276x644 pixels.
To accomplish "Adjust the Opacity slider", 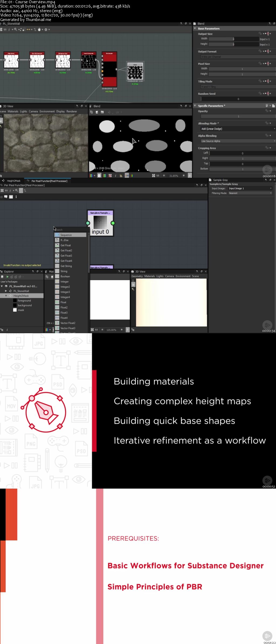I will (x=238, y=116).
